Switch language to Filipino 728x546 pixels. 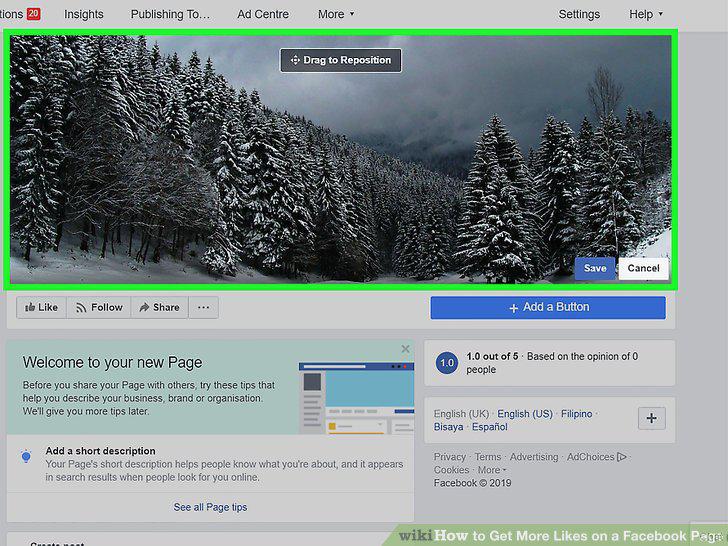(577, 414)
